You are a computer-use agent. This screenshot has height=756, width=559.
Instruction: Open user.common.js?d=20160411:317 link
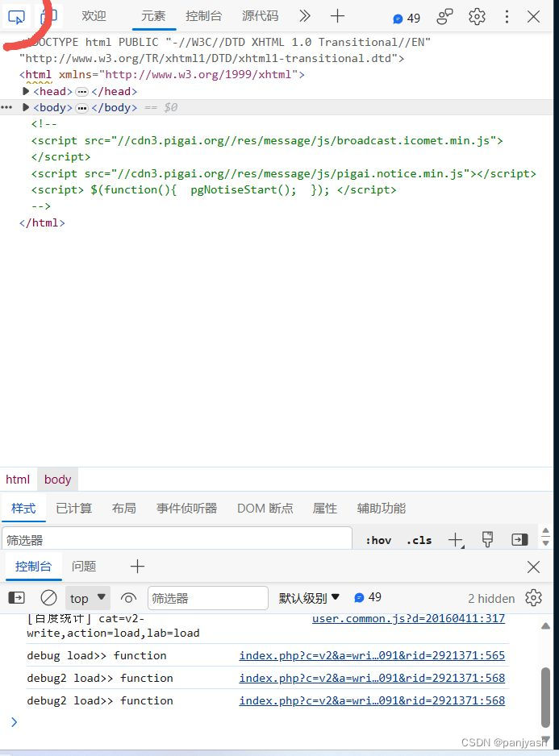(x=408, y=618)
